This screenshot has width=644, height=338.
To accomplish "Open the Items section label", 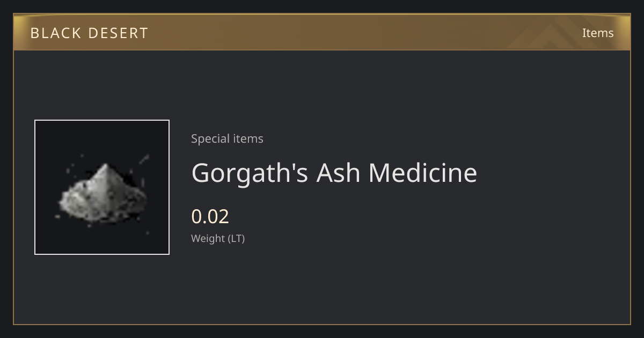I will [598, 33].
